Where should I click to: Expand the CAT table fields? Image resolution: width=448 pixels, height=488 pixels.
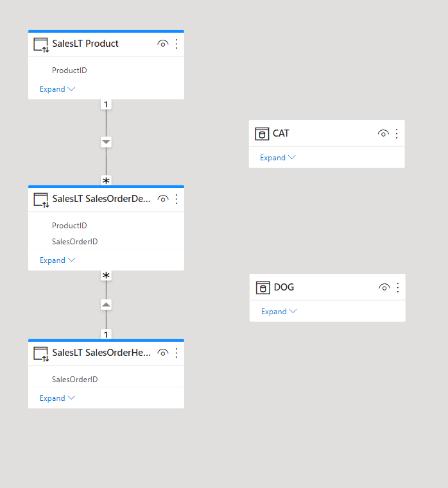(277, 158)
